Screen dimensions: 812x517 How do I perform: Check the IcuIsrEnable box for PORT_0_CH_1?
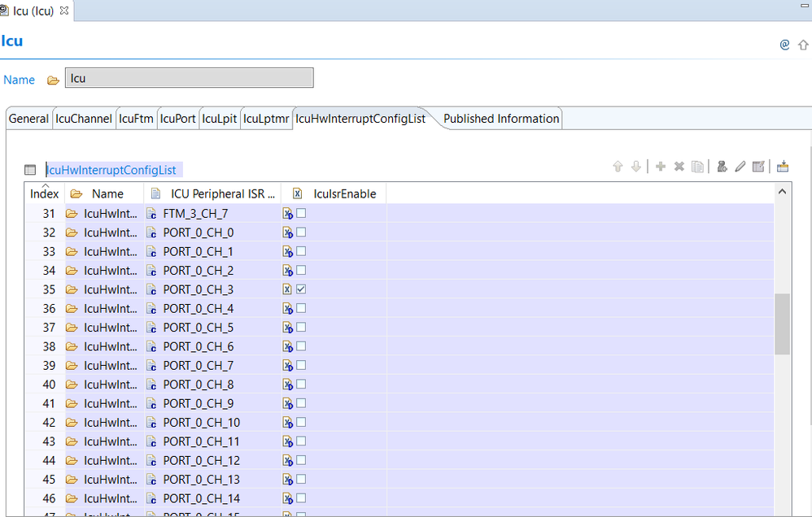[301, 251]
